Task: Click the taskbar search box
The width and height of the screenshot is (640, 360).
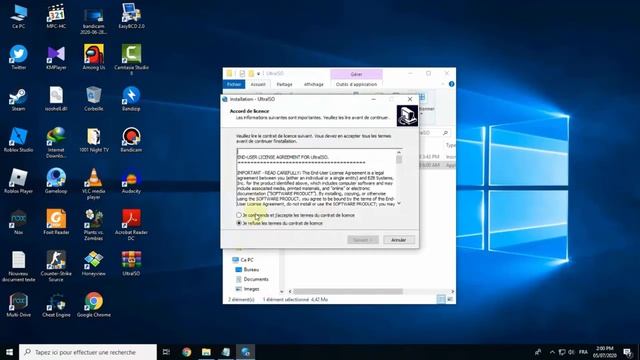Action: click(88, 352)
